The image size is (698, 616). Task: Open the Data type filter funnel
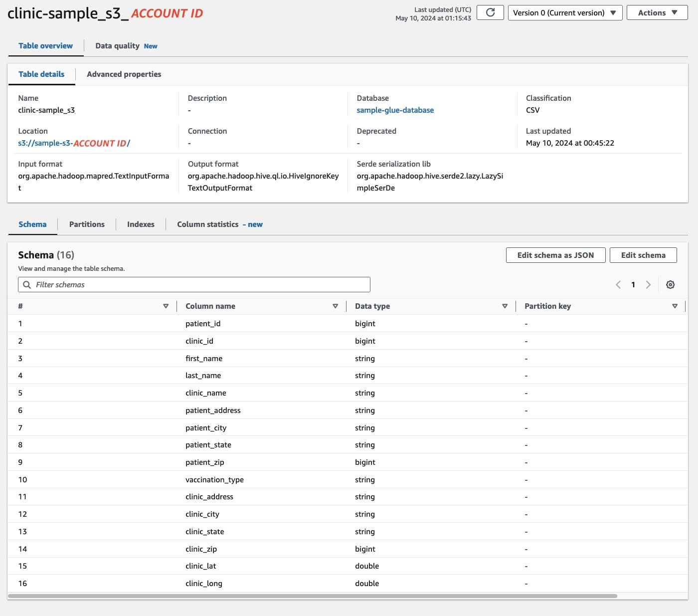[x=505, y=306]
